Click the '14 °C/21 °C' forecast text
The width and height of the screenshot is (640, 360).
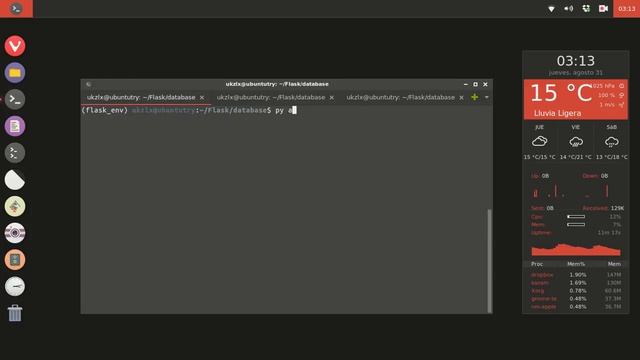pyautogui.click(x=576, y=157)
